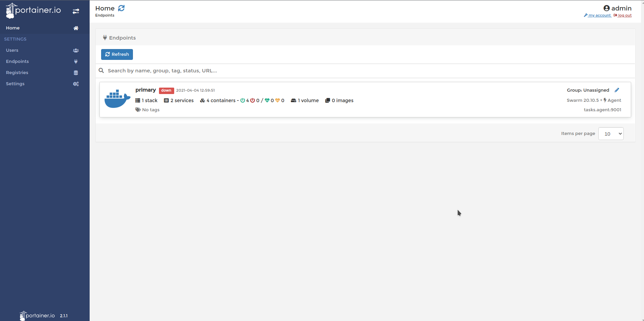Edit the endpoint group via pencil icon

[617, 90]
